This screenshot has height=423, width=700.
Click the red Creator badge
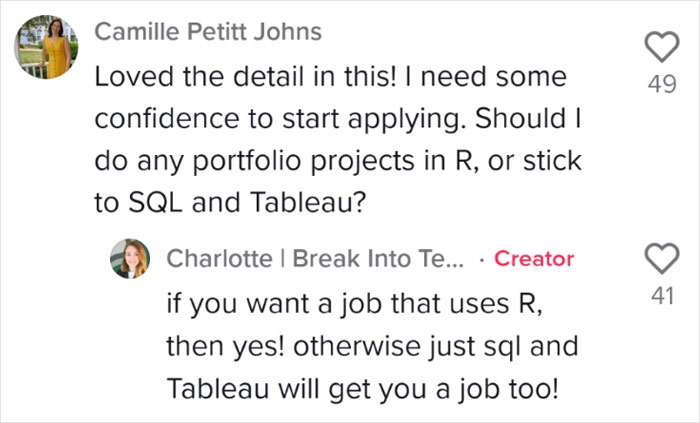[x=534, y=258]
